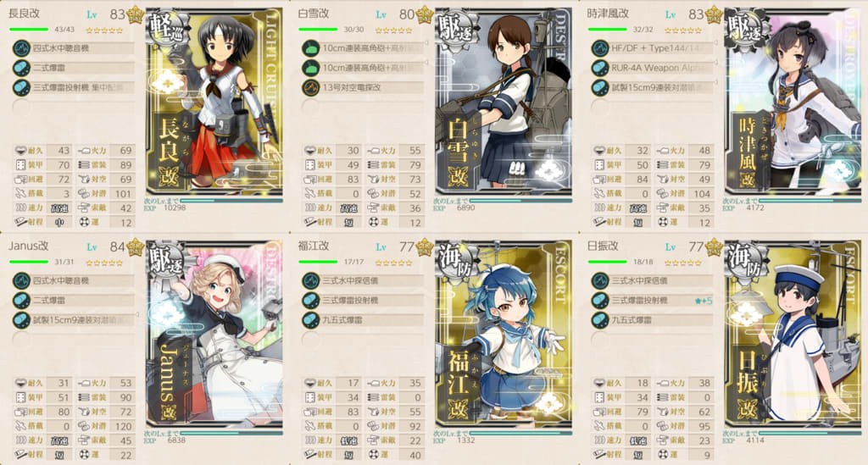Open the 三式爆雷投射機 ★+5 equipment row on 日振改
Screen dimensions: 868x465
point(653,301)
